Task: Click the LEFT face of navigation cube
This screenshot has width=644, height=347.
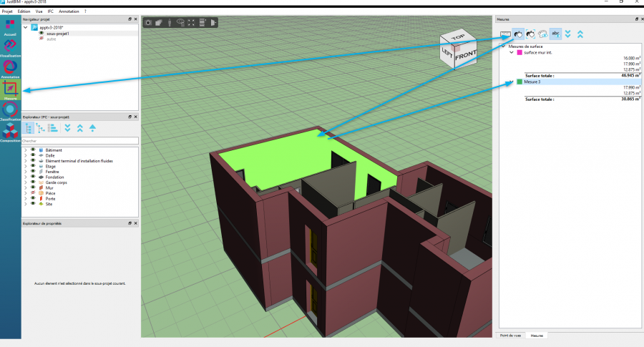Action: [x=447, y=52]
